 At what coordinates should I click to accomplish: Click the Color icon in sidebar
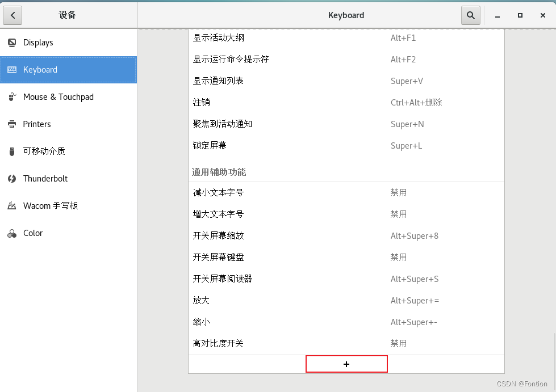12,233
